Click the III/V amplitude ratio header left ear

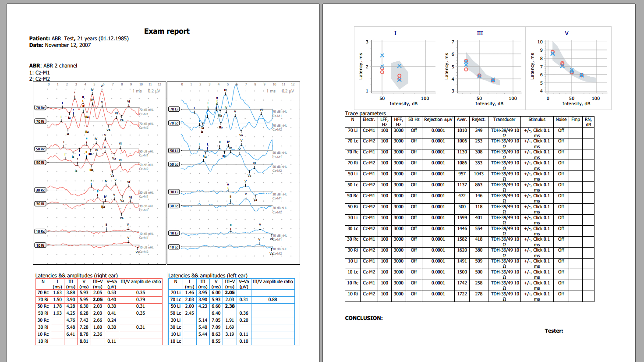tap(272, 281)
